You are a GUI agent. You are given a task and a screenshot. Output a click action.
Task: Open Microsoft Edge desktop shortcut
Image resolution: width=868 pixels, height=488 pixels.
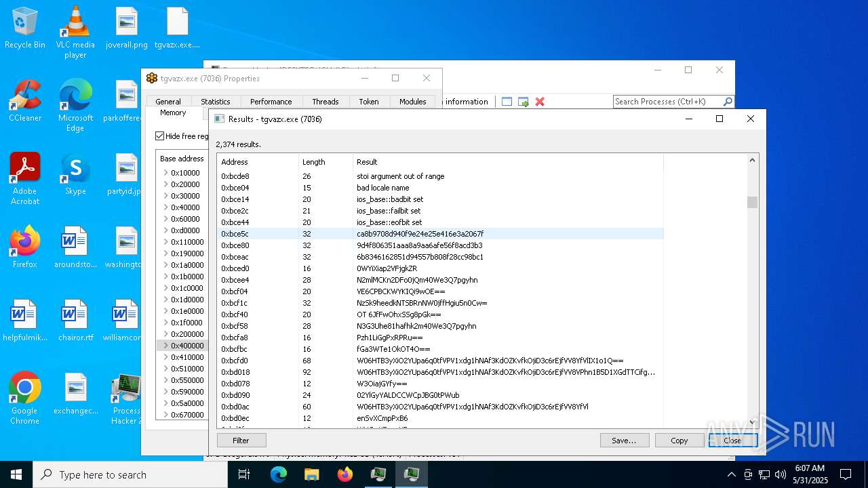click(x=75, y=105)
